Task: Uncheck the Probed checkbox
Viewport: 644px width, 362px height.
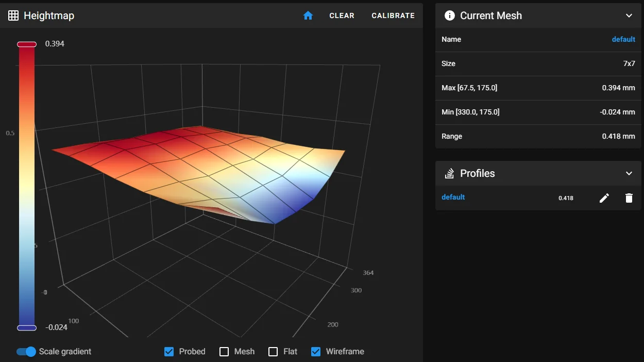Action: click(168, 352)
